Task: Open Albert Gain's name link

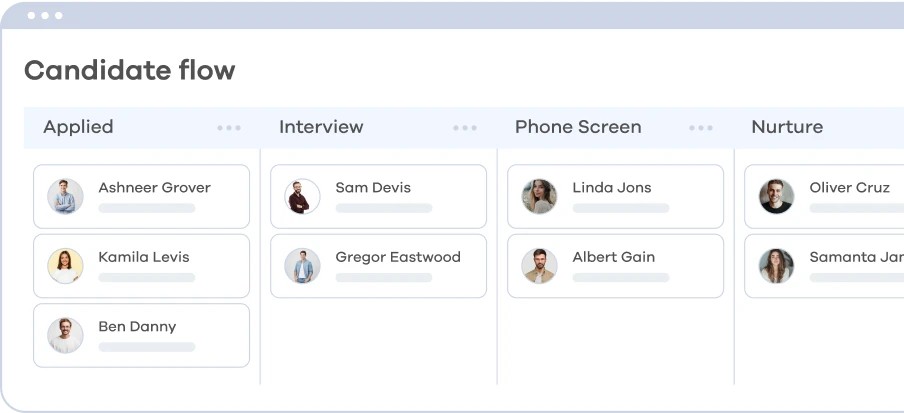Action: point(613,257)
